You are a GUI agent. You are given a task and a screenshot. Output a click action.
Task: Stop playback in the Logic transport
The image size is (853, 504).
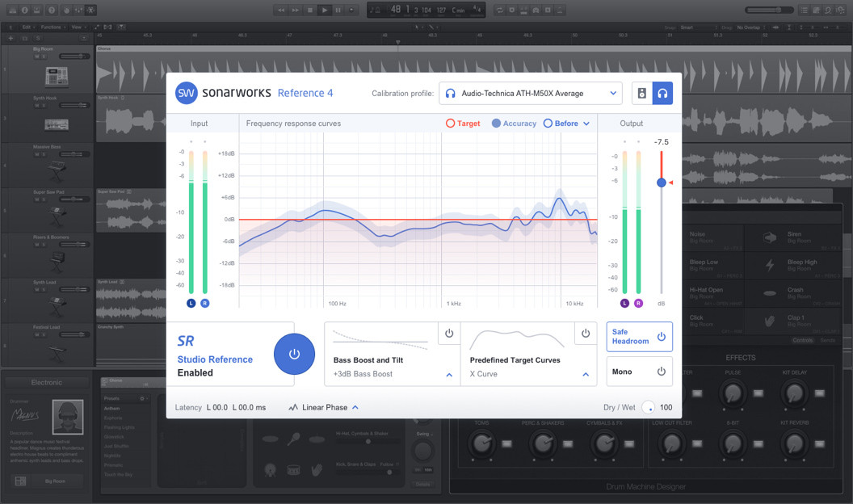(x=310, y=10)
